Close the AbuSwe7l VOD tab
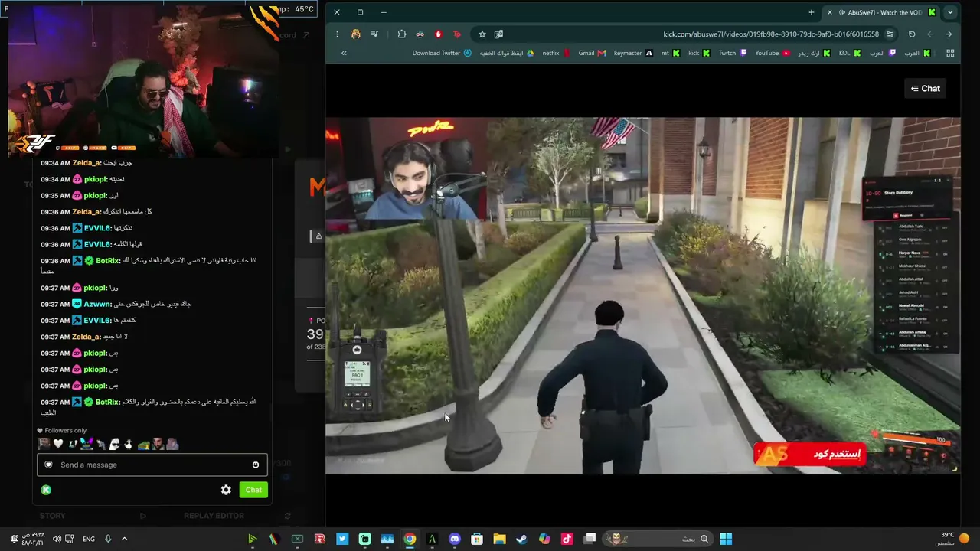 [x=829, y=12]
